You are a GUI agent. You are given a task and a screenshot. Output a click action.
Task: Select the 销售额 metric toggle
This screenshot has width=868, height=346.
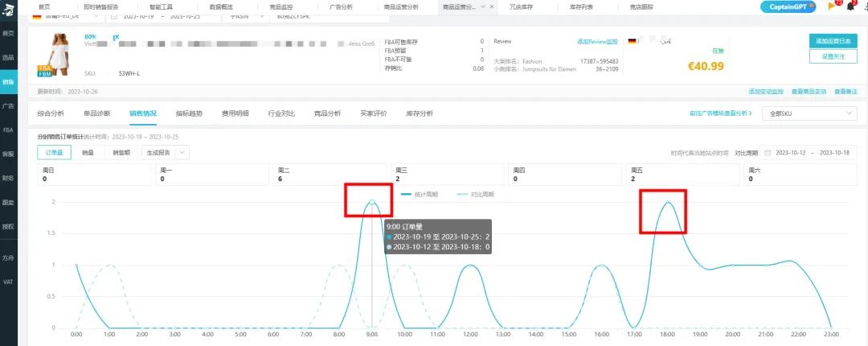[x=121, y=153]
